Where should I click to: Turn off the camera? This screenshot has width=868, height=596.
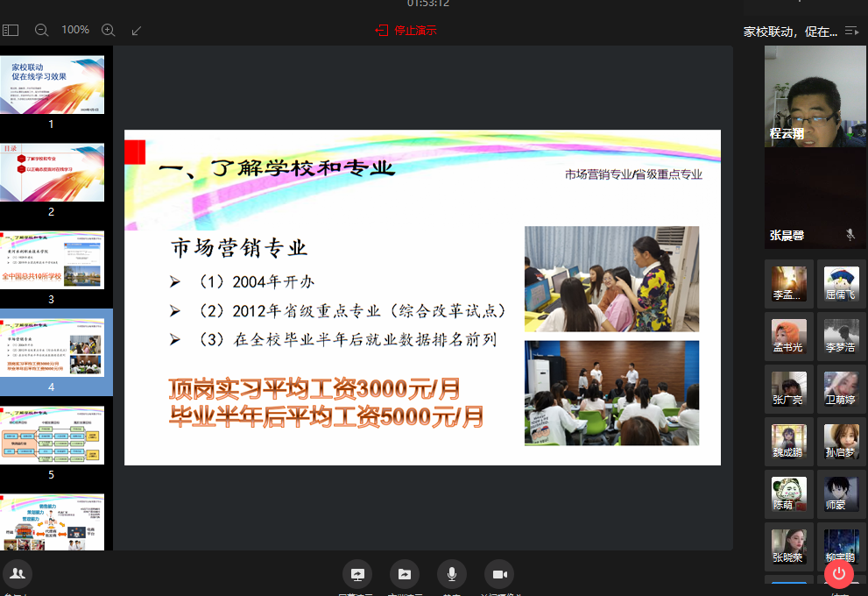(499, 574)
